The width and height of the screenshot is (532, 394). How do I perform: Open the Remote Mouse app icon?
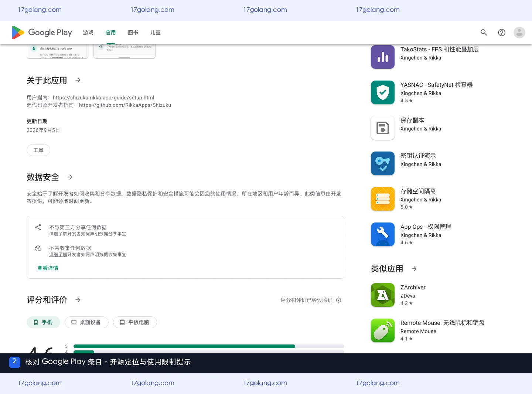click(383, 330)
